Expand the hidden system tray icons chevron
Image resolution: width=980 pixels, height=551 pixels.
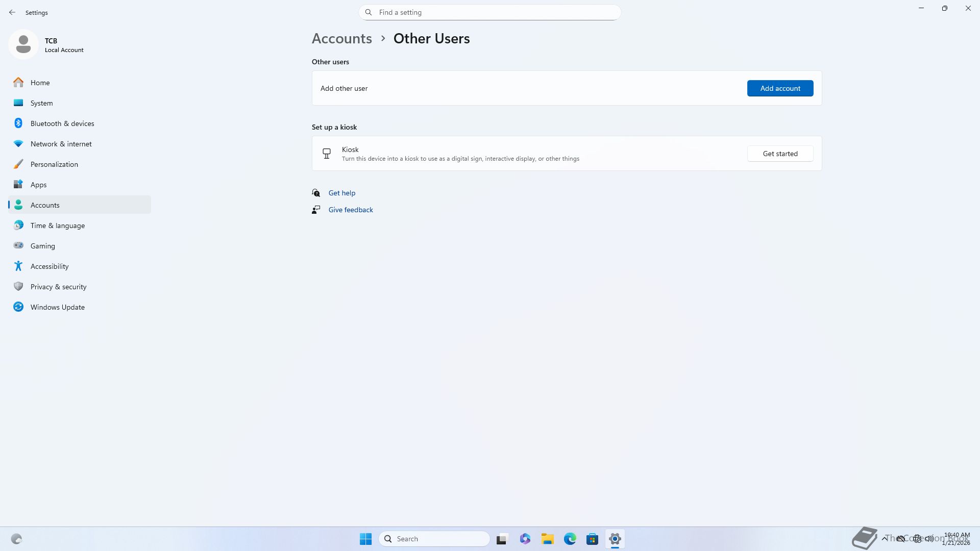click(884, 539)
